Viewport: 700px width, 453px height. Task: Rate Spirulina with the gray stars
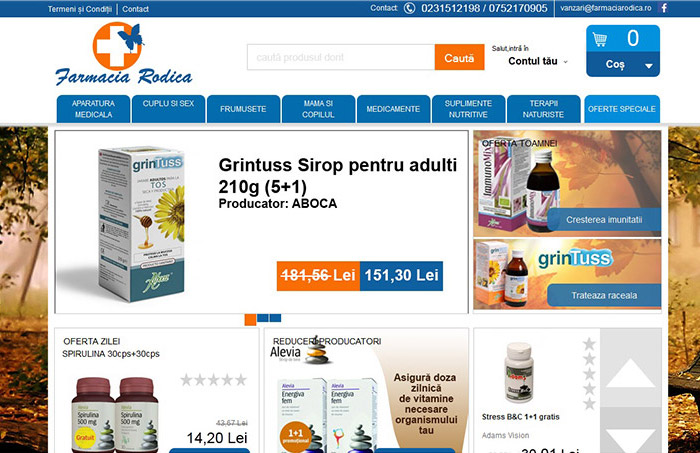pos(213,380)
